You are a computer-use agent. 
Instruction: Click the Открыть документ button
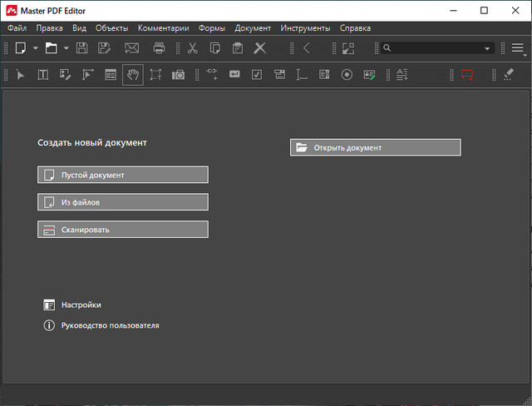tap(375, 147)
